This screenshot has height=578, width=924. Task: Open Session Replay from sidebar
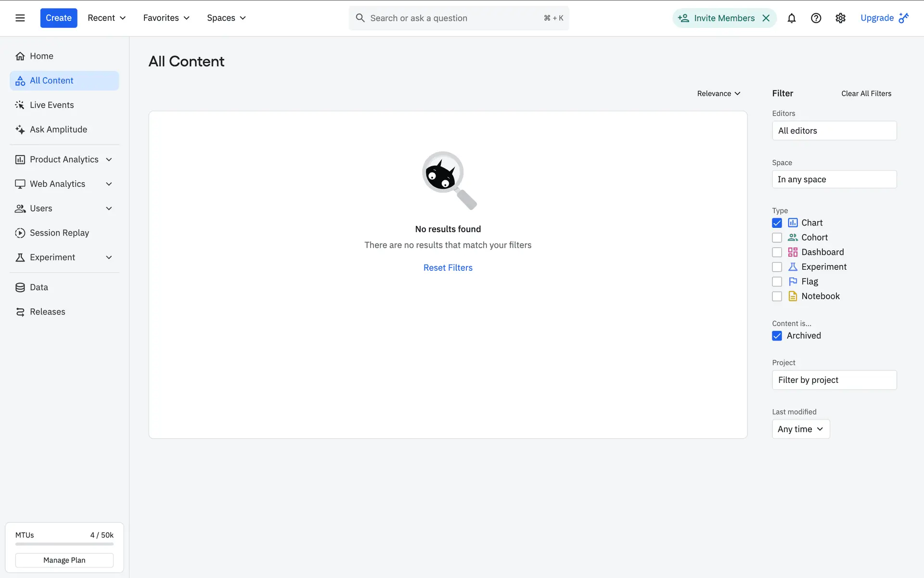tap(59, 233)
